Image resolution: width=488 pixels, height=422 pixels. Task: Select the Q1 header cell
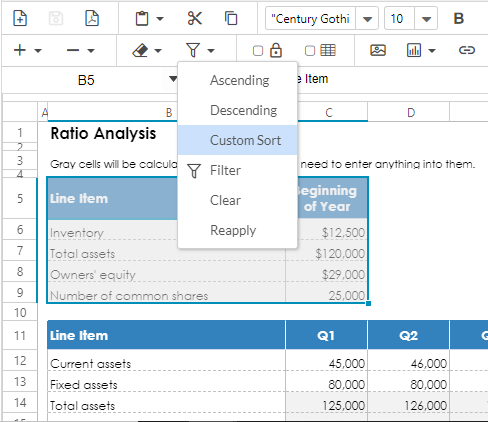point(326,335)
